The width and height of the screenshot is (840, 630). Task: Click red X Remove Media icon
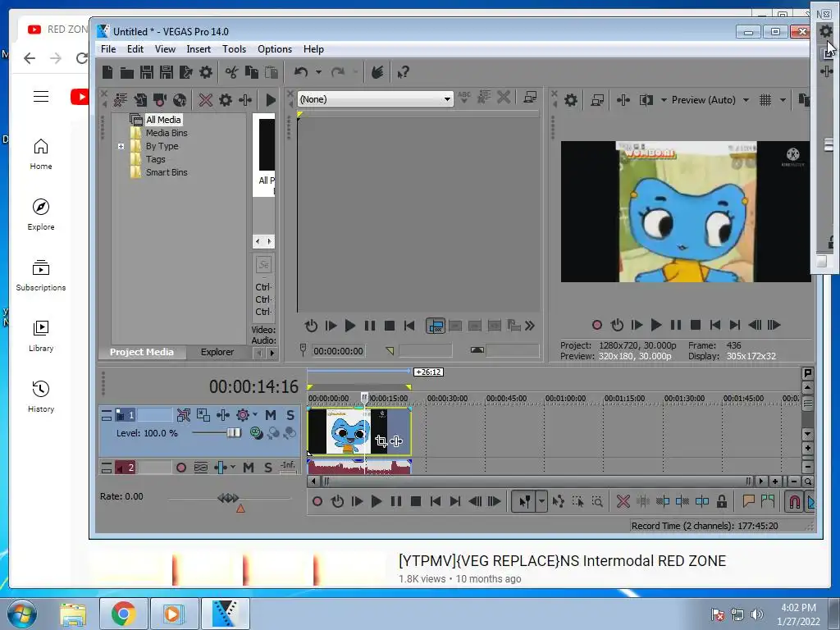(206, 99)
